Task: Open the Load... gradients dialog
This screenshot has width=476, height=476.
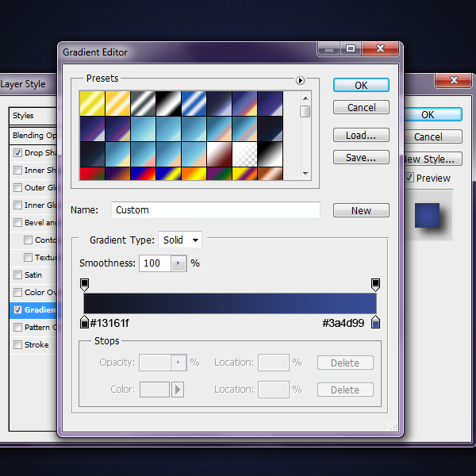Action: tap(361, 135)
